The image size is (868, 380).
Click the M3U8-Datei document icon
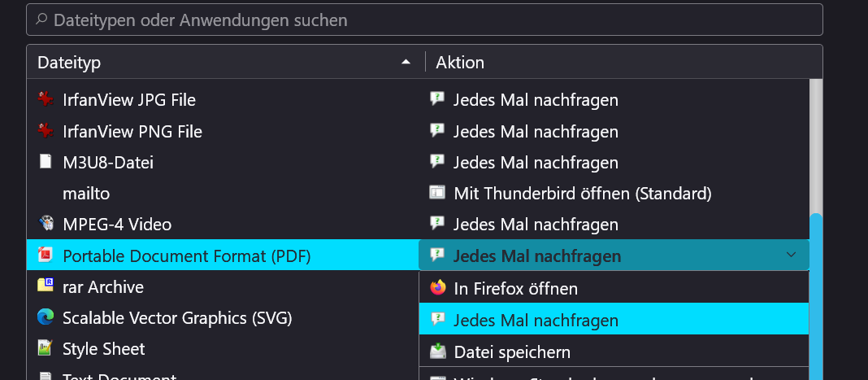46,162
